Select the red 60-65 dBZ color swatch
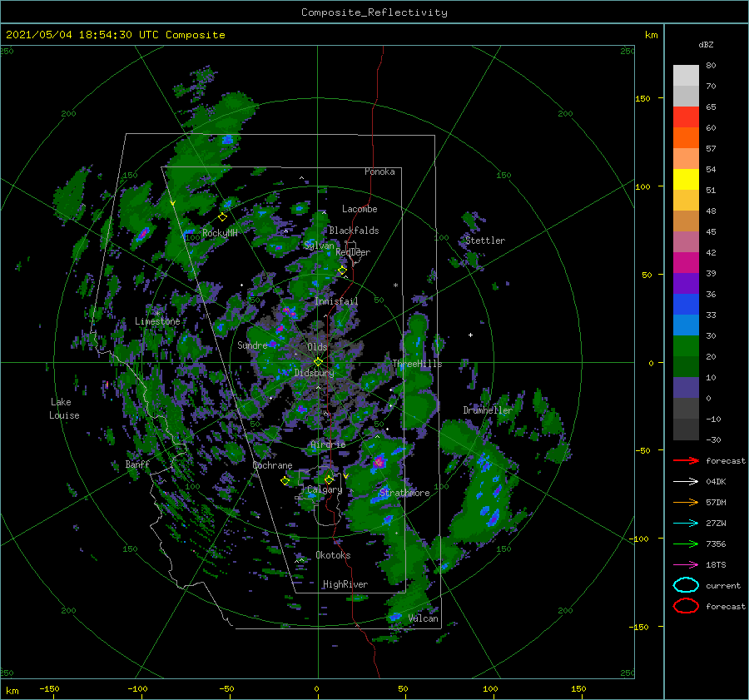Viewport: 749px width, 700px height. tap(686, 117)
